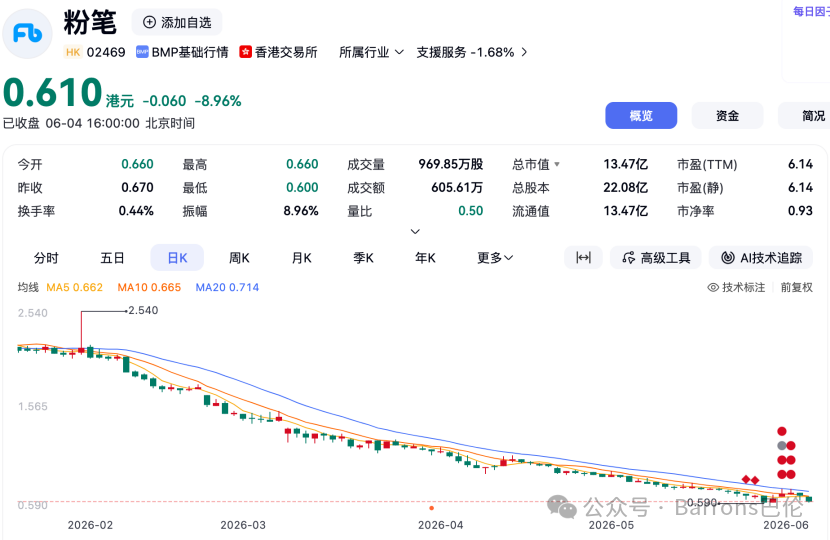830x540 pixels.
Task: Open the 更多 period dropdown
Action: click(495, 258)
